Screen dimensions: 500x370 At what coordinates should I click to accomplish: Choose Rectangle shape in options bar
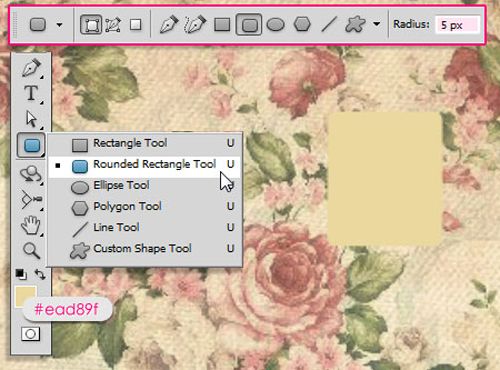(222, 24)
